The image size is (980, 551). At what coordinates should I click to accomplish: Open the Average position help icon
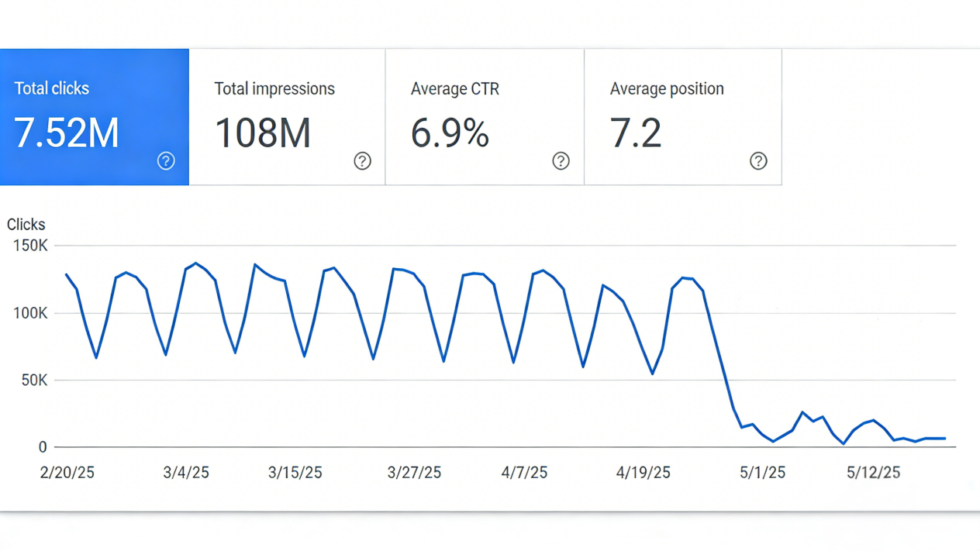pyautogui.click(x=758, y=161)
